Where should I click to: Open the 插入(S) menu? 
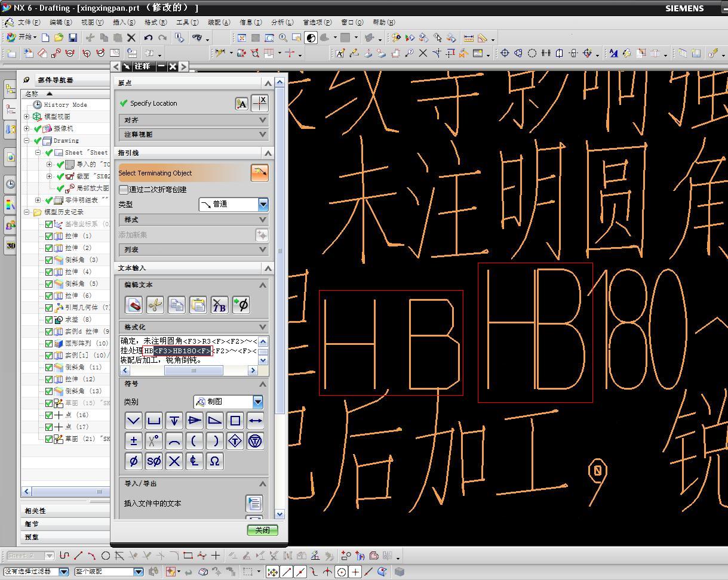124,22
